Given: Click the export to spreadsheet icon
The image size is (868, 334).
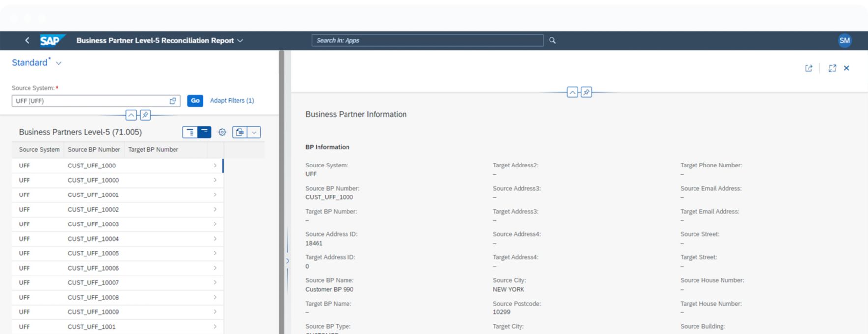Looking at the screenshot, I should 240,132.
